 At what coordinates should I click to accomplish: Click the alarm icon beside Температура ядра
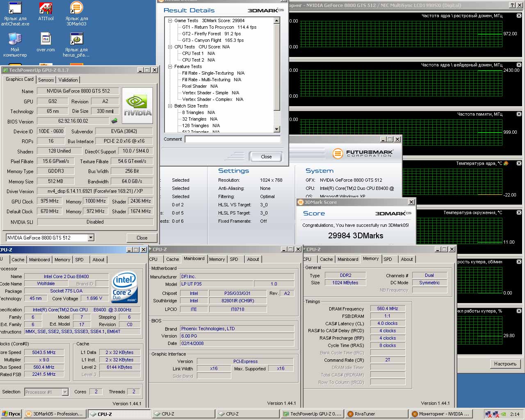pos(506,163)
